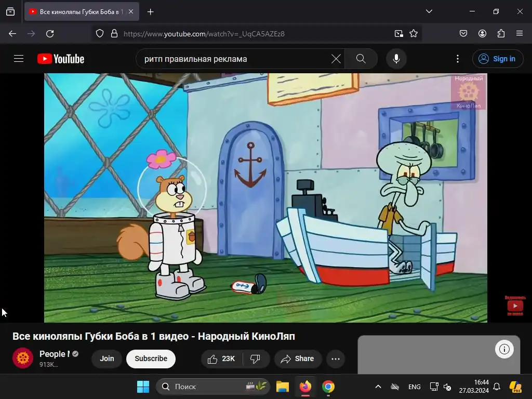Open tracking protection shield icon
This screenshot has height=399, width=532.
(100, 34)
